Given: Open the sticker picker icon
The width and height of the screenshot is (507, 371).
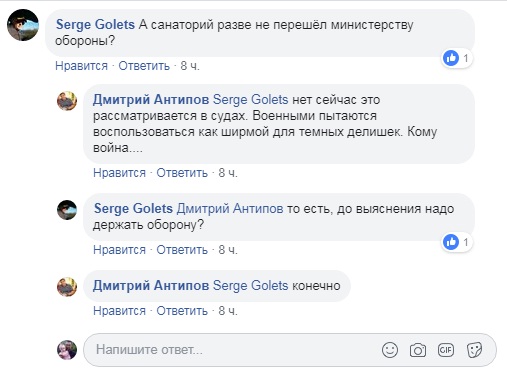Looking at the screenshot, I should (x=474, y=350).
